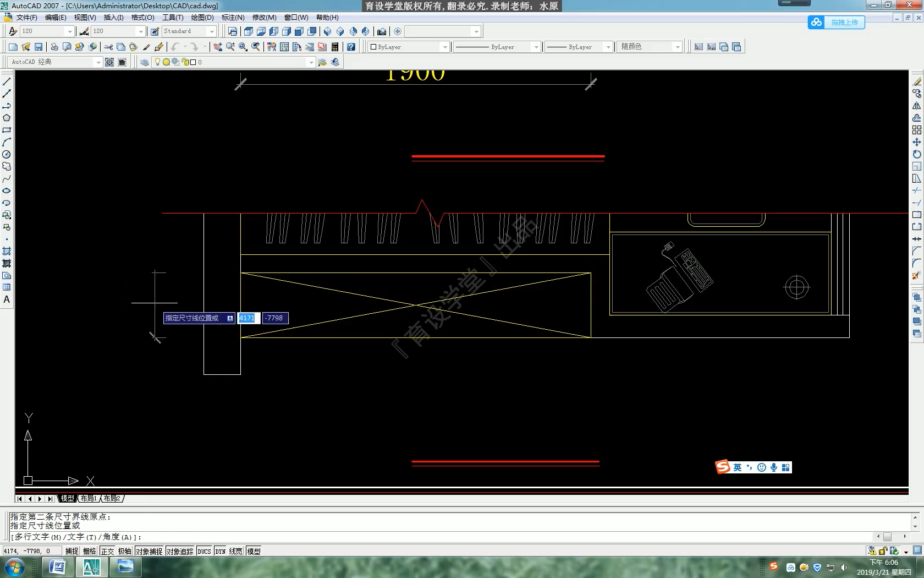The width and height of the screenshot is (924, 578).
Task: Select the Fillet modify tool
Action: pyautogui.click(x=916, y=263)
